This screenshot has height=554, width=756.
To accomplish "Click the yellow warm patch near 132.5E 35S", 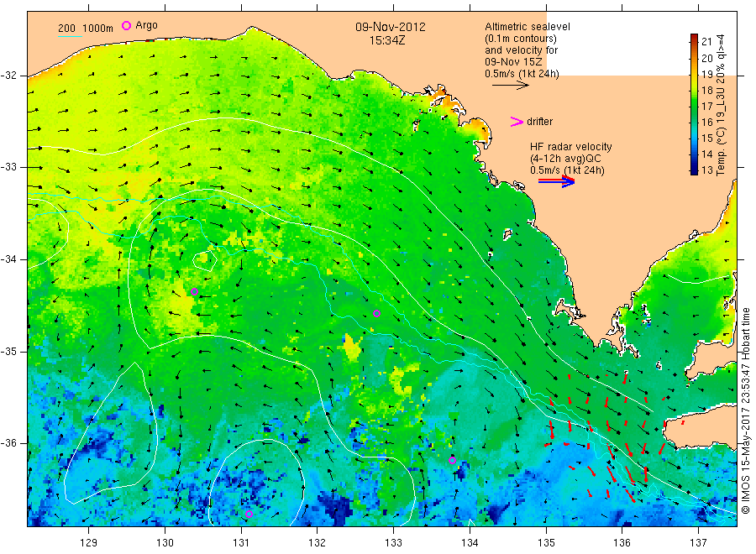I will [x=353, y=347].
